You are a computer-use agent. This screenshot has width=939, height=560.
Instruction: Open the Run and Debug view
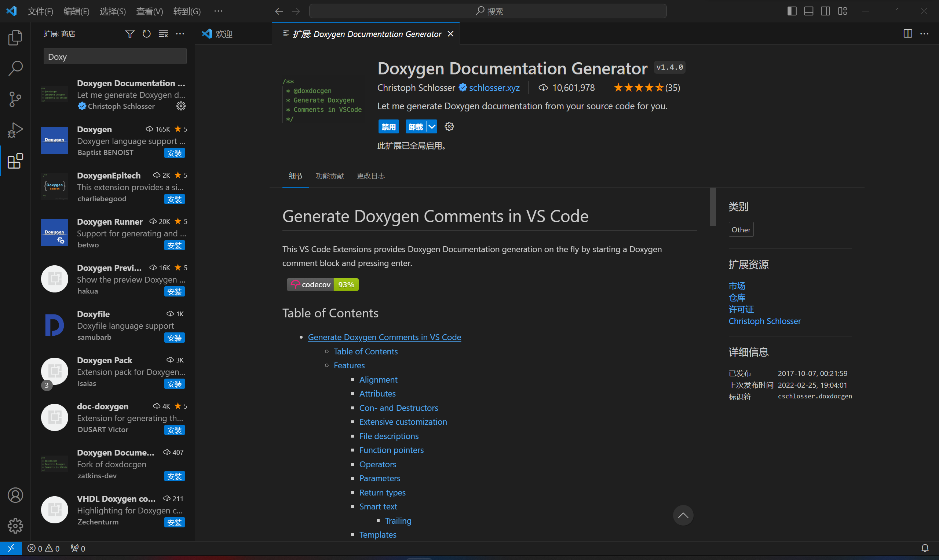15,130
